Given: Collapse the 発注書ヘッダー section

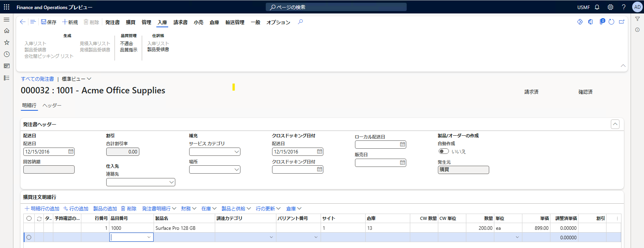Looking at the screenshot, I should pyautogui.click(x=615, y=124).
